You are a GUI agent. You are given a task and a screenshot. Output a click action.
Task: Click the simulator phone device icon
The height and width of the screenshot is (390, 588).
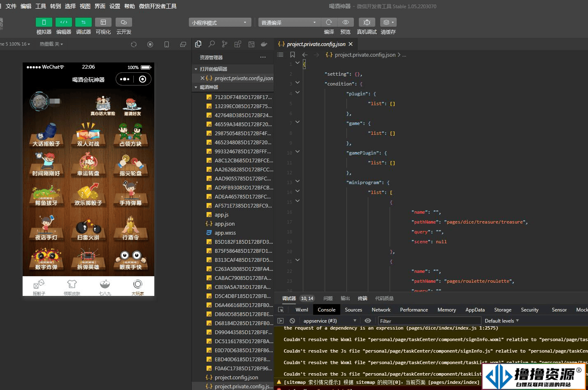tap(167, 44)
